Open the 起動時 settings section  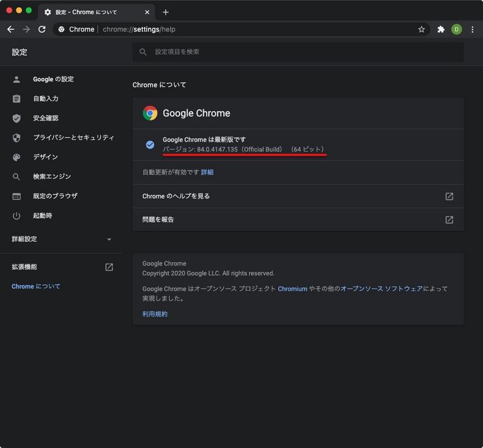point(42,215)
